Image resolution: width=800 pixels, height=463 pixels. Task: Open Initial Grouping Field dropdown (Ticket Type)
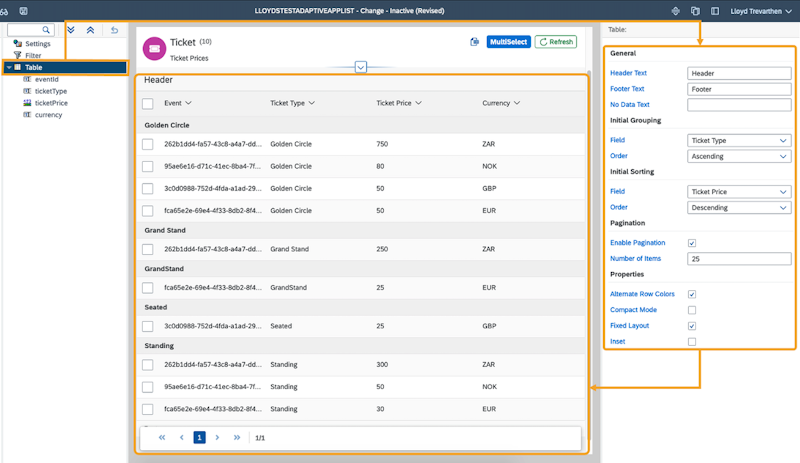tap(739, 140)
